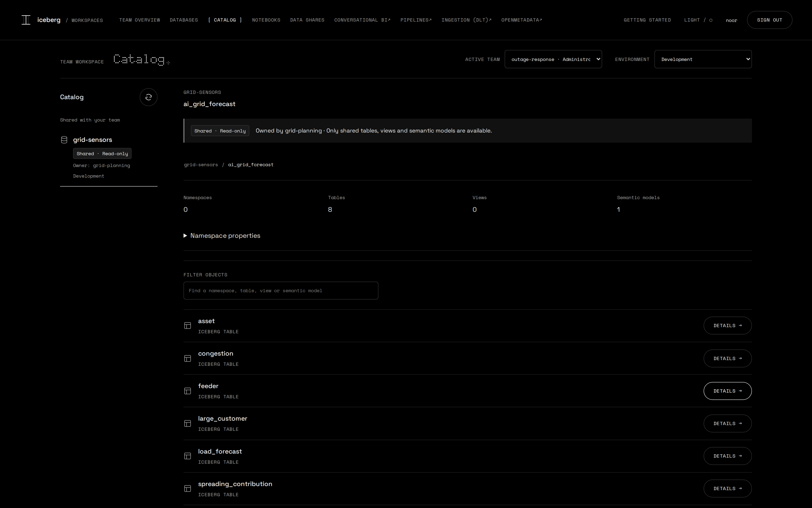Click the table icon beside feeder

[188, 391]
